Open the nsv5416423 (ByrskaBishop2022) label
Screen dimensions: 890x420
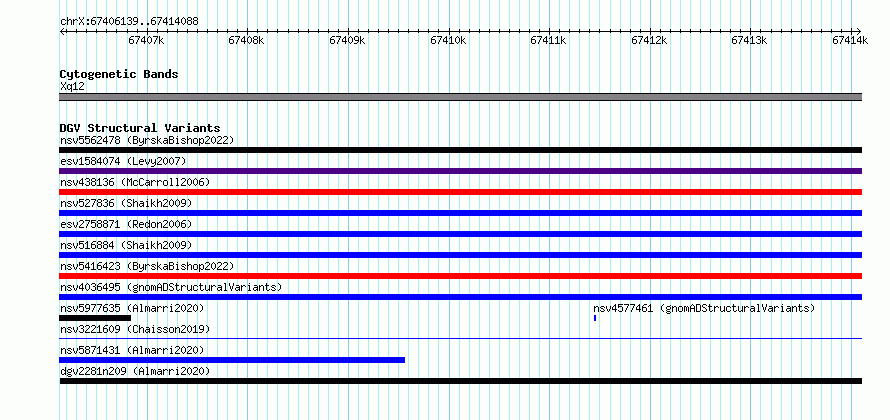point(147,266)
